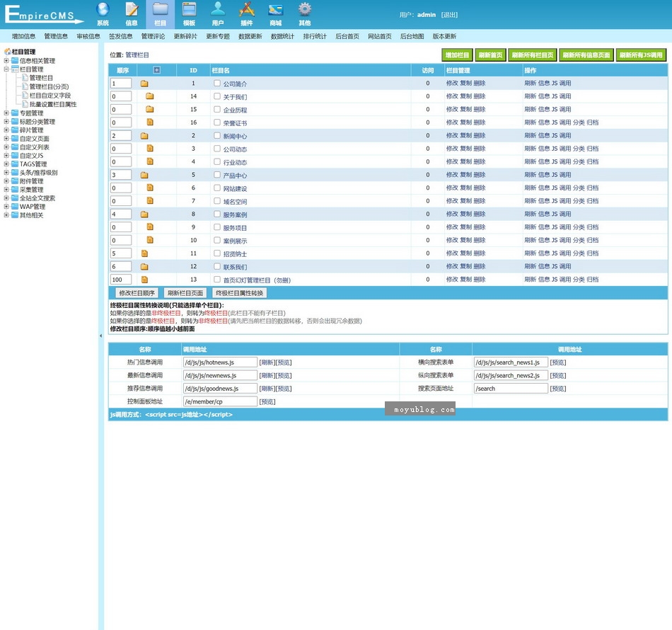672x630 pixels.
Task: Open the 插件 tools icon
Action: [246, 9]
